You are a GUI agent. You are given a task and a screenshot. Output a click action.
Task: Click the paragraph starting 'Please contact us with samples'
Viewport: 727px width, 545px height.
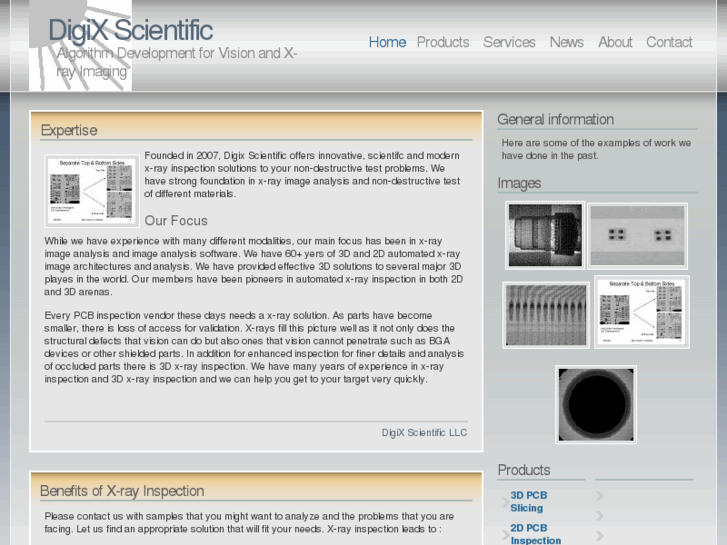point(249,522)
